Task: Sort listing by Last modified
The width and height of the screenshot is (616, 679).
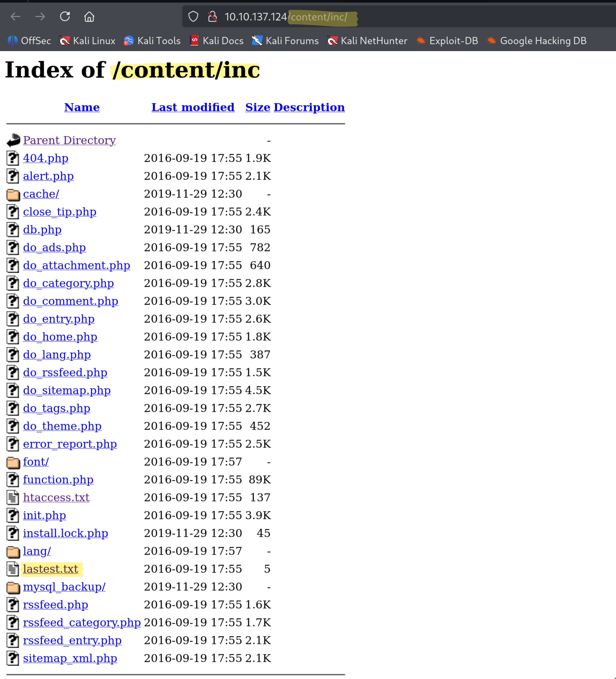Action: point(193,107)
